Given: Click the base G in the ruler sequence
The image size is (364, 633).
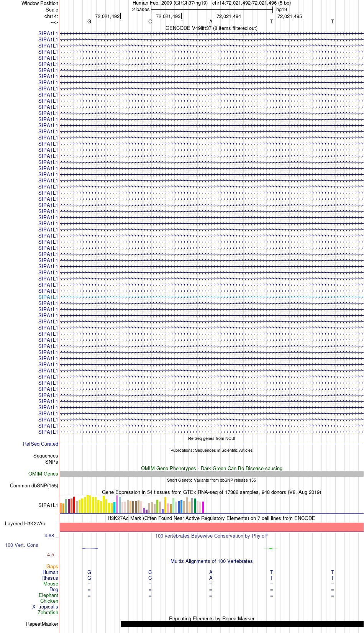Looking at the screenshot, I should pos(89,22).
